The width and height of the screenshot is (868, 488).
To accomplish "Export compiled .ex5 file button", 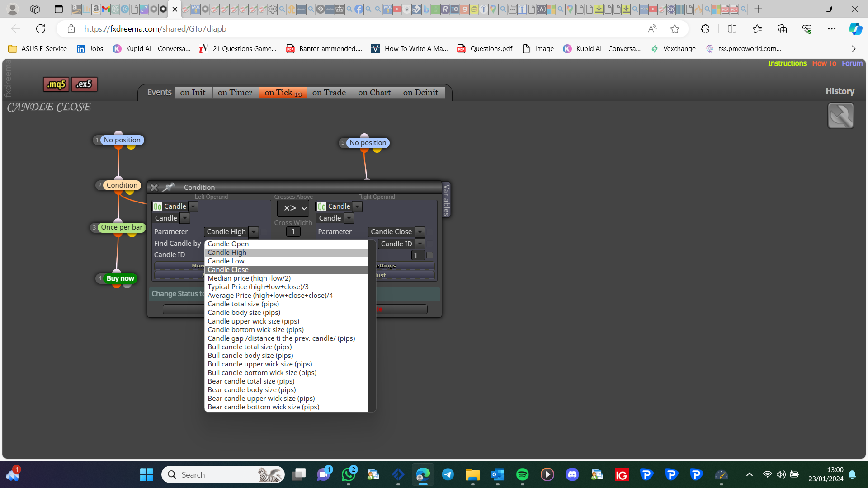I will (84, 84).
